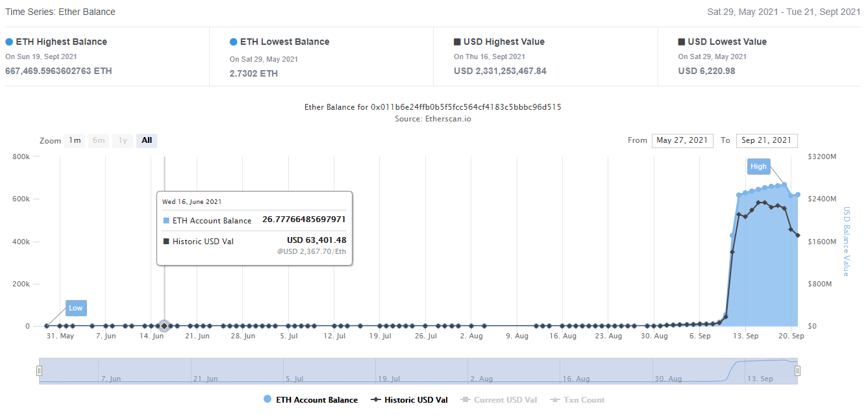Image resolution: width=868 pixels, height=415 pixels.
Task: Click the highlighted 16 June data point
Action: (164, 326)
